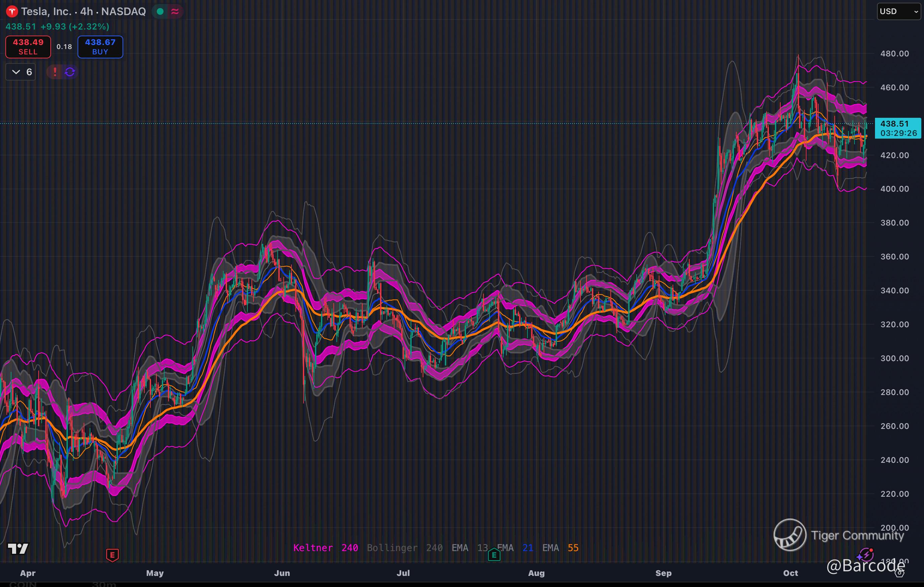Open the USD currency dropdown
This screenshot has width=924, height=587.
pyautogui.click(x=898, y=11)
